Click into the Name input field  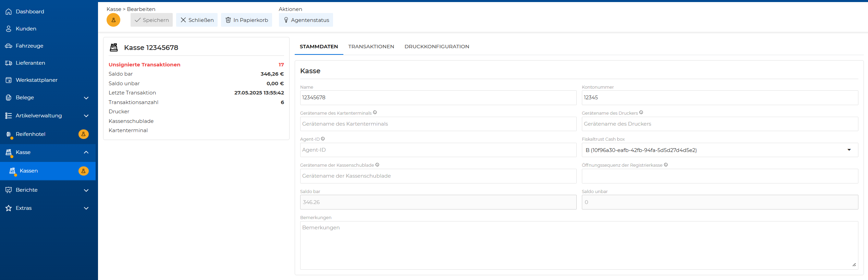[x=438, y=98]
